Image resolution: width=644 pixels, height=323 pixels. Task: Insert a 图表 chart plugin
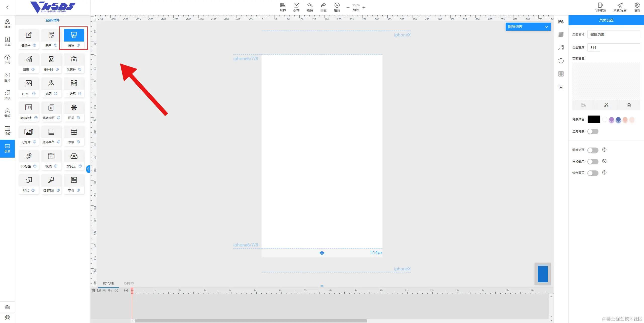29,59
